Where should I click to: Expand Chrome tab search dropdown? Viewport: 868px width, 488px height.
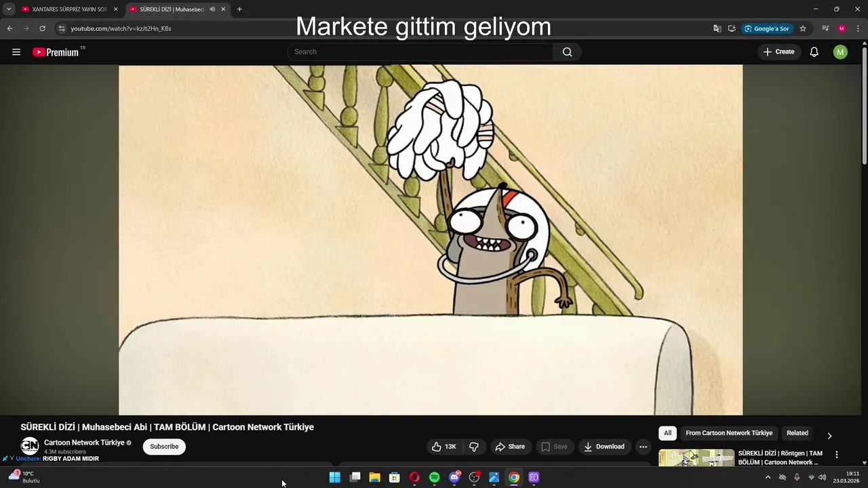point(9,9)
